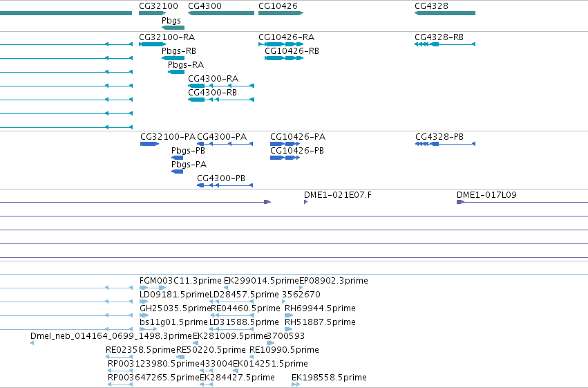Click the EK014251.5prime EST label
The image size is (588, 388).
[x=270, y=364]
